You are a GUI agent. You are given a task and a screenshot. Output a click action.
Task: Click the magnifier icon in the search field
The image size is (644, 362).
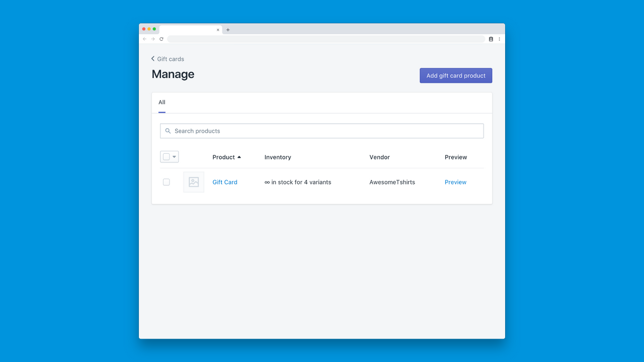pos(168,131)
